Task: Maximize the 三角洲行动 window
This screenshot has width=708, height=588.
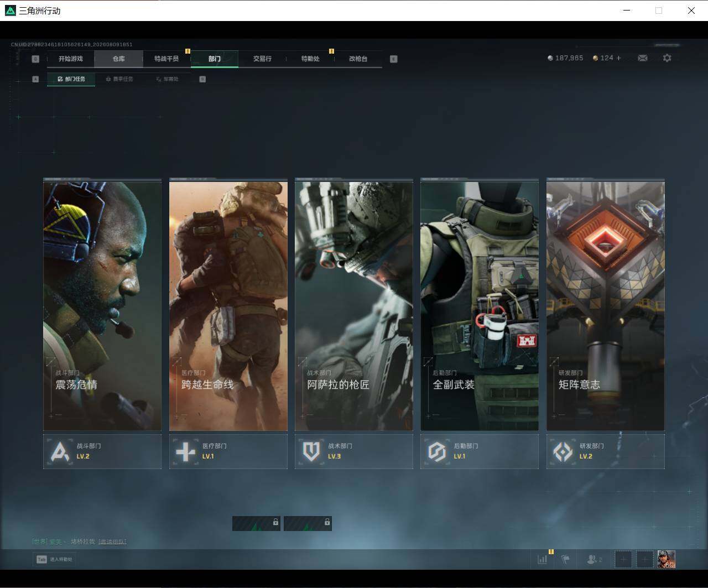Action: point(659,11)
